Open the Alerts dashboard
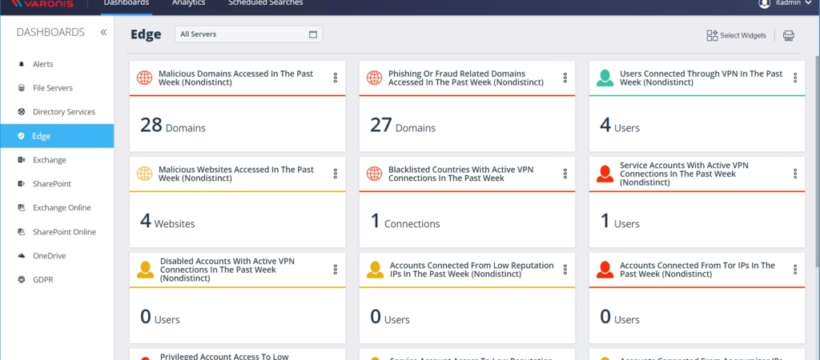820x360 pixels. (43, 64)
